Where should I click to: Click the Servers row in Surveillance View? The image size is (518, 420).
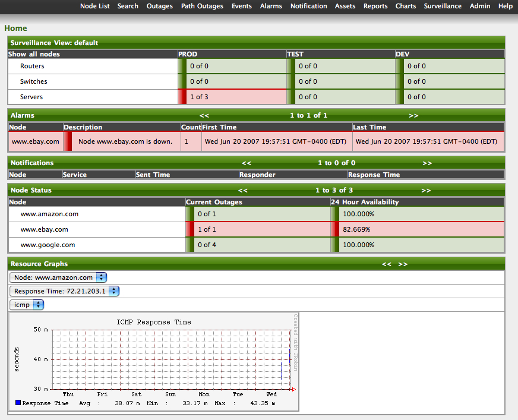[31, 96]
